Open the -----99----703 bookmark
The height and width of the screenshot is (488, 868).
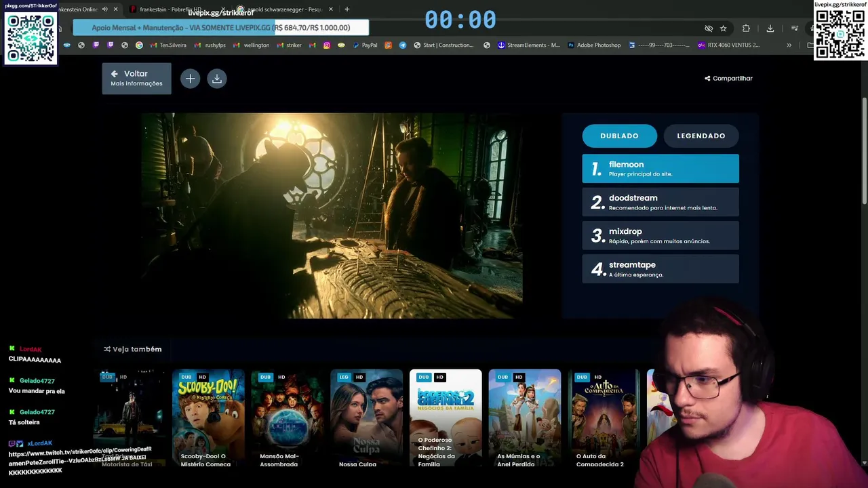(659, 45)
